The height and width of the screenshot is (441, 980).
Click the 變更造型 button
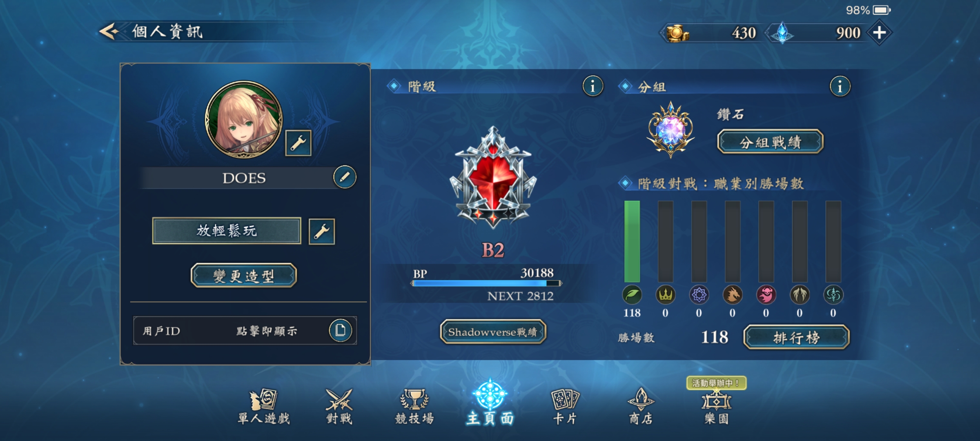[x=244, y=276]
